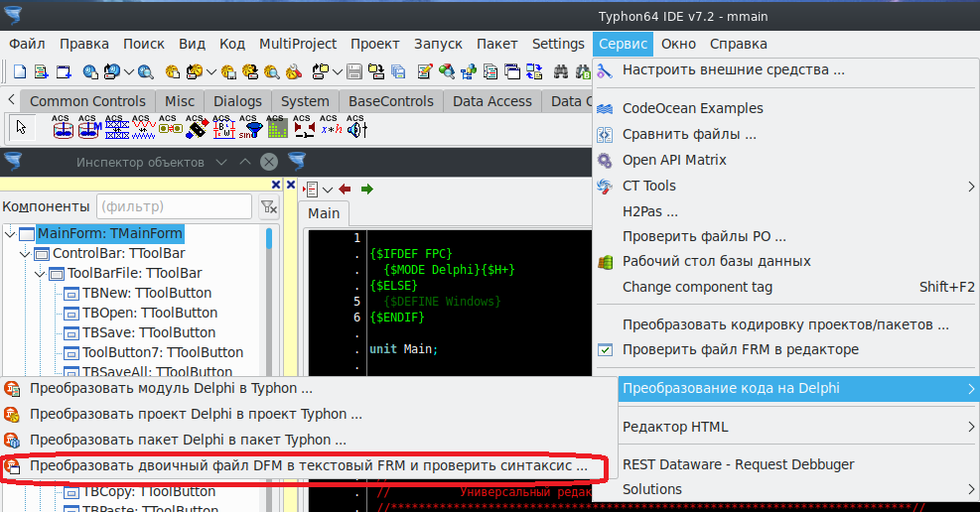Choose 'Сравнить файлы ...' menu item
980x512 pixels.
786,134
